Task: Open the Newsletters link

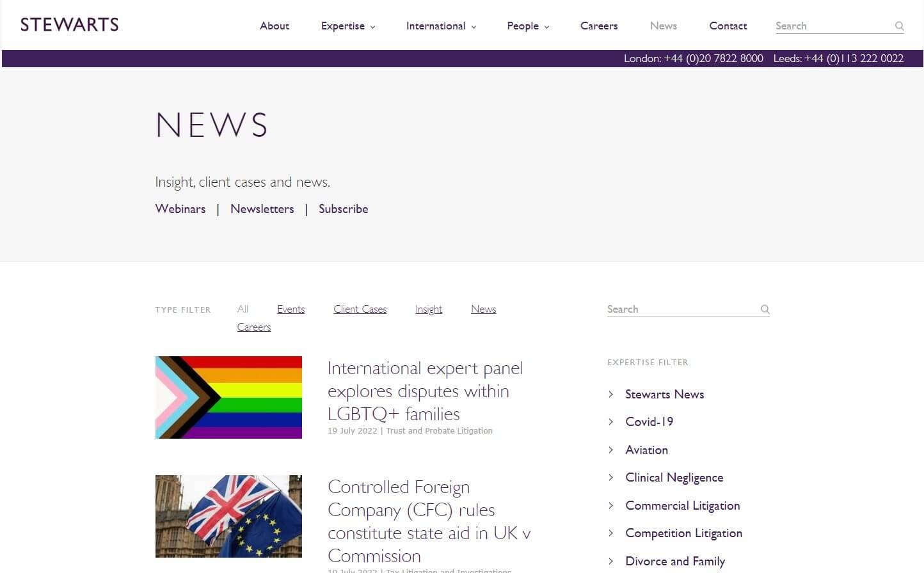Action: pyautogui.click(x=262, y=209)
